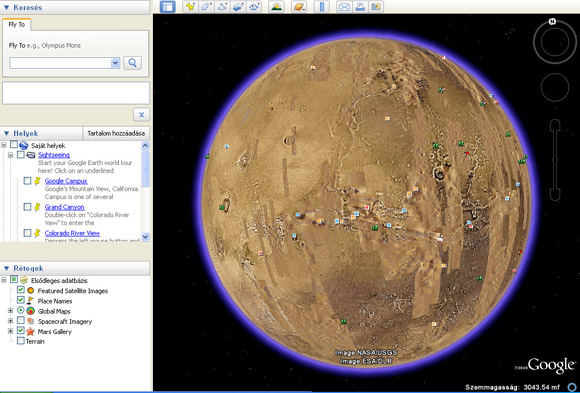Image resolution: width=580 pixels, height=393 pixels.
Task: Add a polygon from the toolbar
Action: tap(206, 7)
